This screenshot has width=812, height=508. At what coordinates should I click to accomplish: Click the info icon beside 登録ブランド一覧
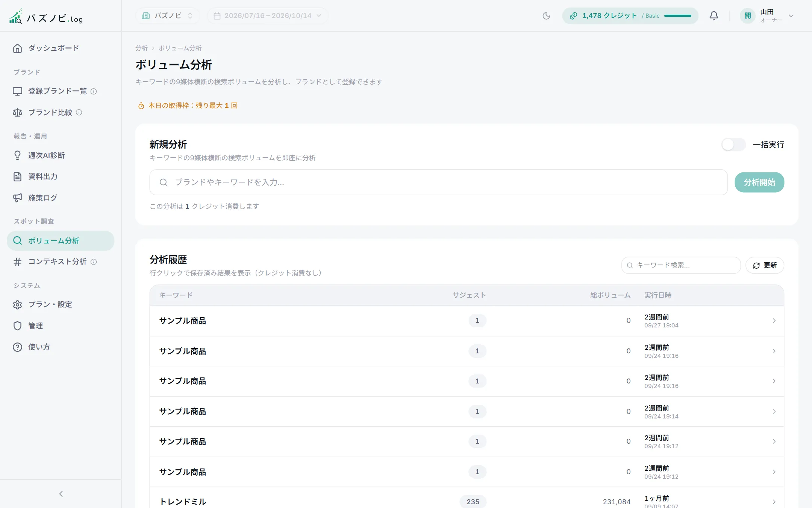coord(94,91)
